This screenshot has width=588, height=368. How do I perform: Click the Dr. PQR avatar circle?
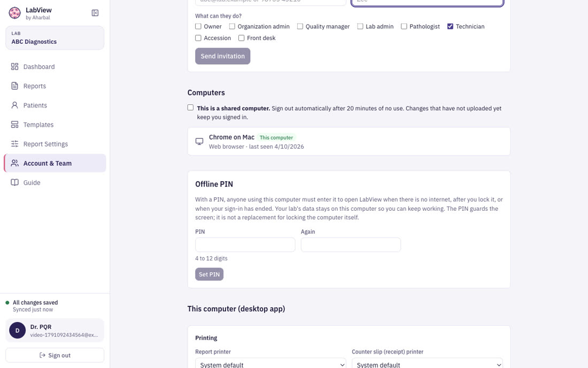pyautogui.click(x=17, y=331)
